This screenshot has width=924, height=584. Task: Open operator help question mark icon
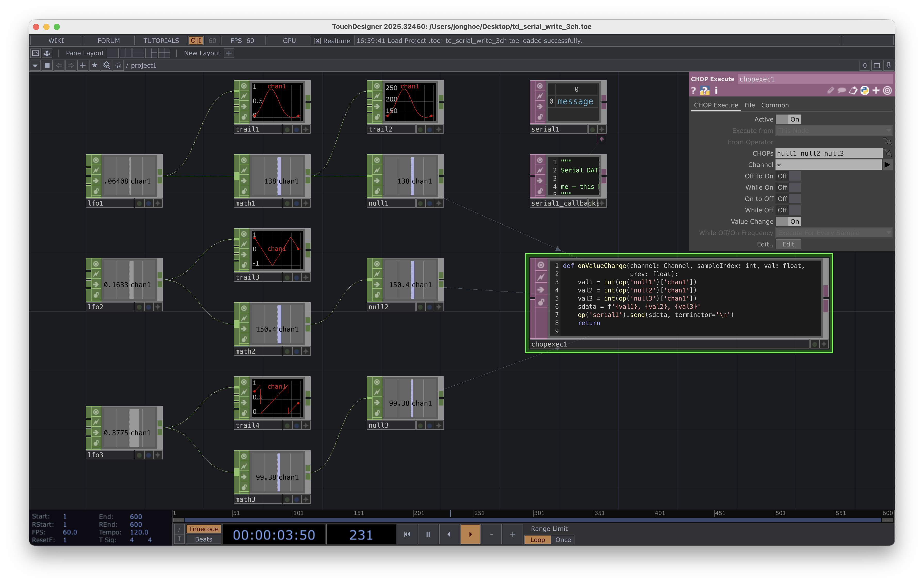coord(693,91)
